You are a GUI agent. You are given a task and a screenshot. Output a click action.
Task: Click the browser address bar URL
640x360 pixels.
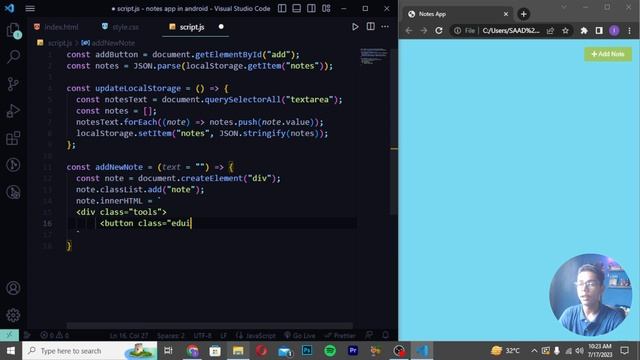point(511,31)
